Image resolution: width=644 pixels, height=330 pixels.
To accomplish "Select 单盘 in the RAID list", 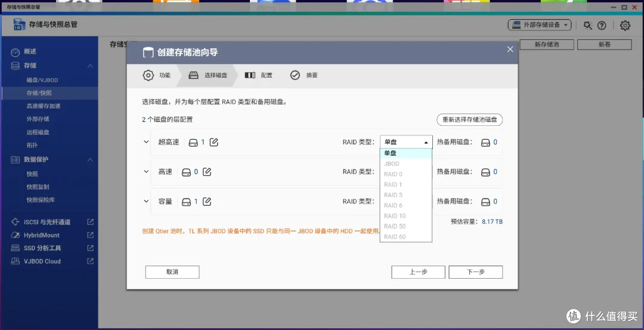I will (x=406, y=153).
